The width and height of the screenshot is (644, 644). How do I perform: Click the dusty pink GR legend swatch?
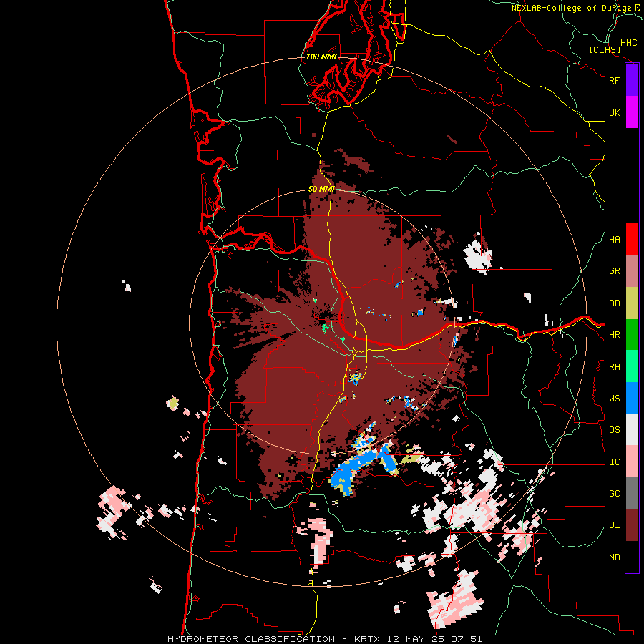pyautogui.click(x=632, y=271)
